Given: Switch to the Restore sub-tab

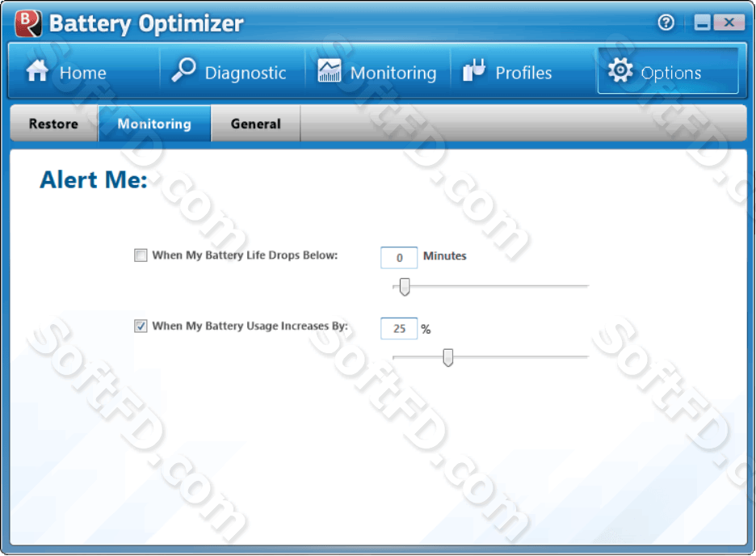Looking at the screenshot, I should pyautogui.click(x=53, y=124).
